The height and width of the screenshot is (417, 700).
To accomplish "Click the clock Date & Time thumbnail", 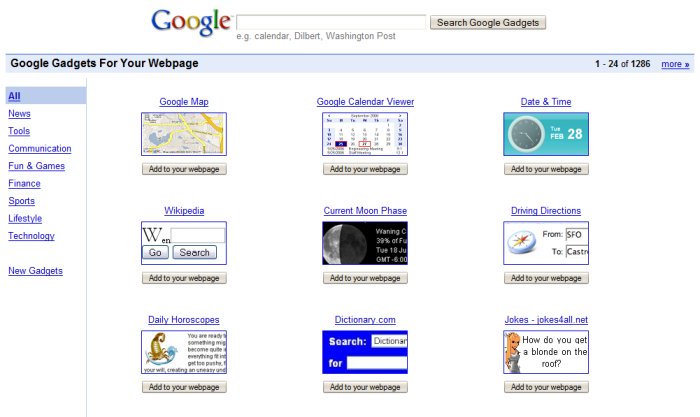I will [546, 134].
